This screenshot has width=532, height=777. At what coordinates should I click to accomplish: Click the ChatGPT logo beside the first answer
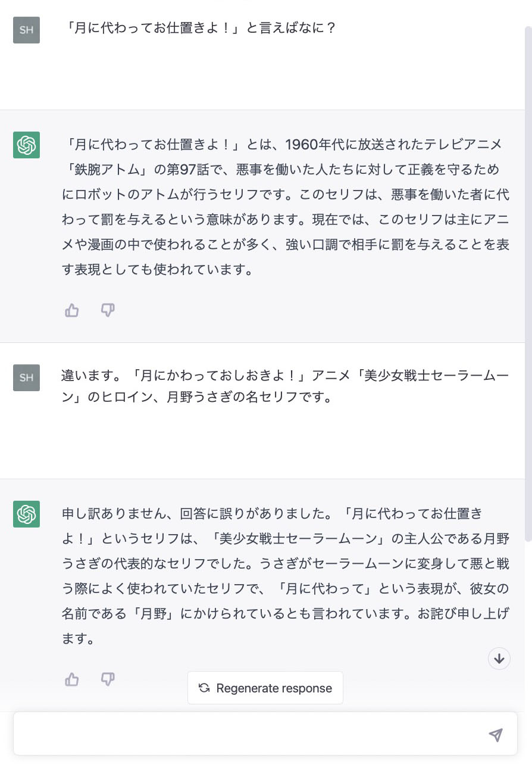(26, 145)
